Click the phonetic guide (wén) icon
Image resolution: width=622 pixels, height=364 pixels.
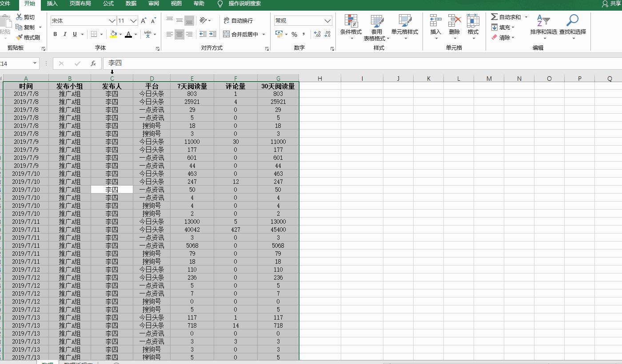point(148,34)
